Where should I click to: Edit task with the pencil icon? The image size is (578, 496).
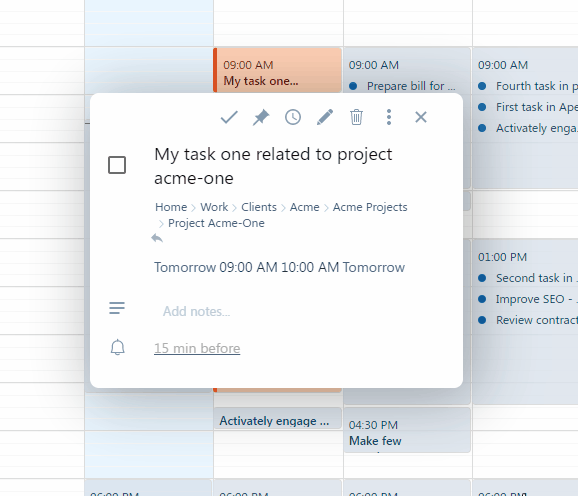[x=325, y=118]
